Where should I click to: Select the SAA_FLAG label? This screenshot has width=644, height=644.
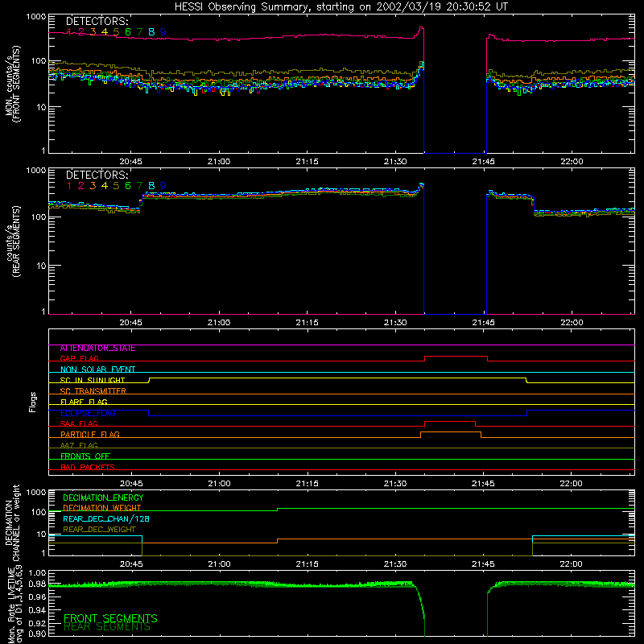pos(79,424)
